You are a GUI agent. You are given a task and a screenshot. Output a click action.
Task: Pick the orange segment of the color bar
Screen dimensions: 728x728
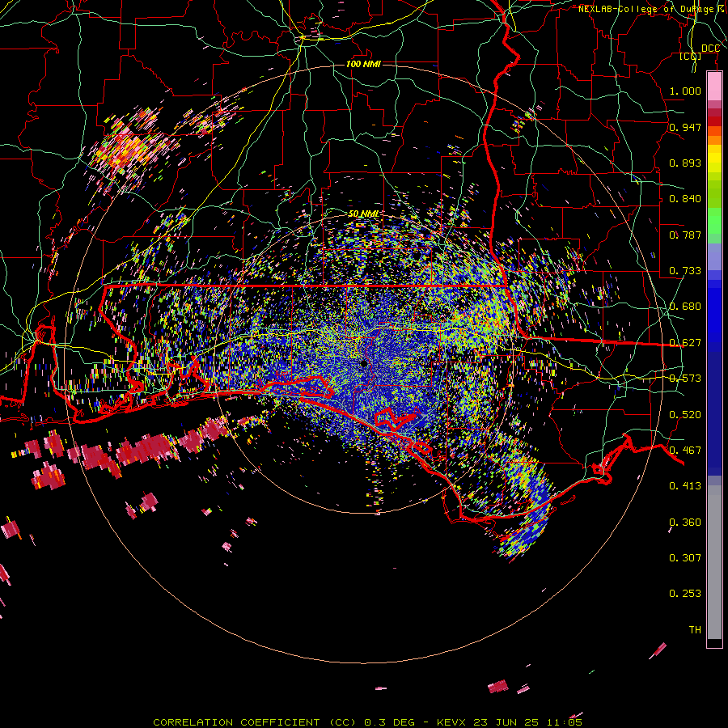714,140
